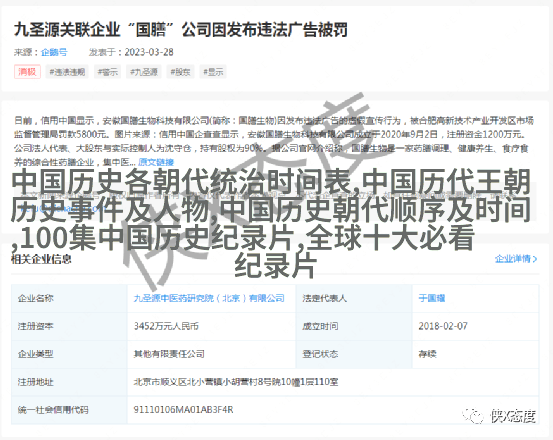Select the 消极 sentiment tag

point(27,72)
